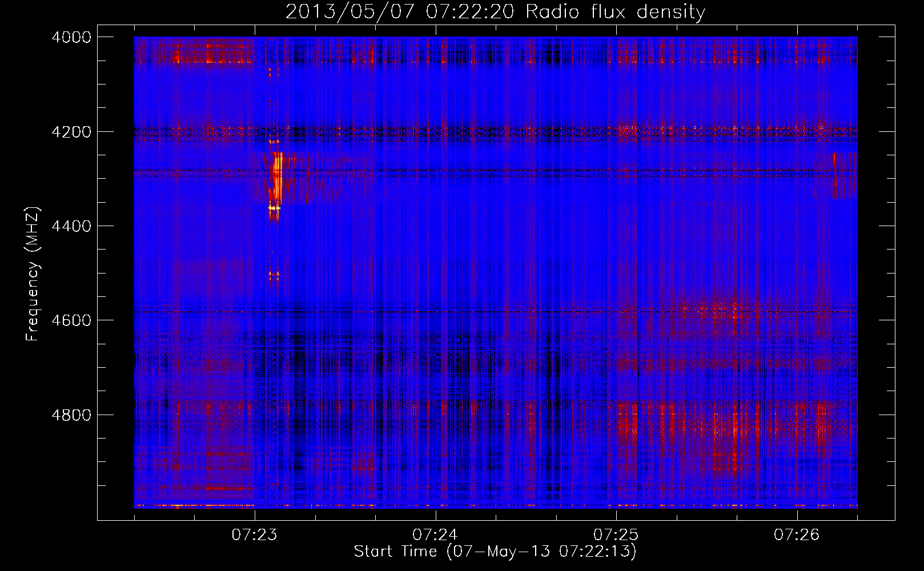Click the 4400 frequency tick label
The width and height of the screenshot is (924, 571).
(71, 226)
